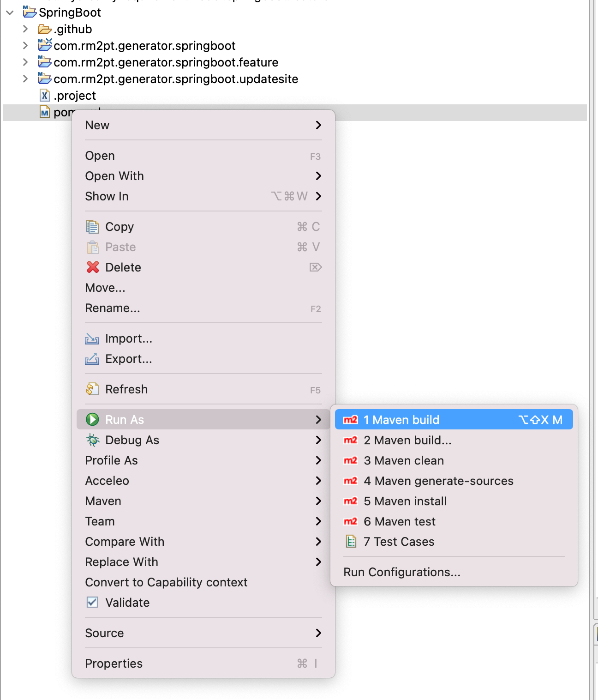Viewport: 598px width, 700px height.
Task: Expand the .github folder
Action: point(25,29)
